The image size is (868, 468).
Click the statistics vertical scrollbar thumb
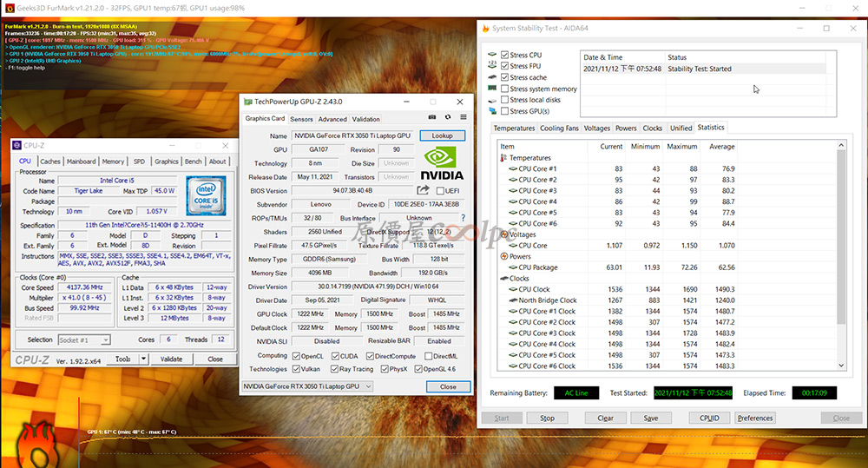[x=841, y=236]
